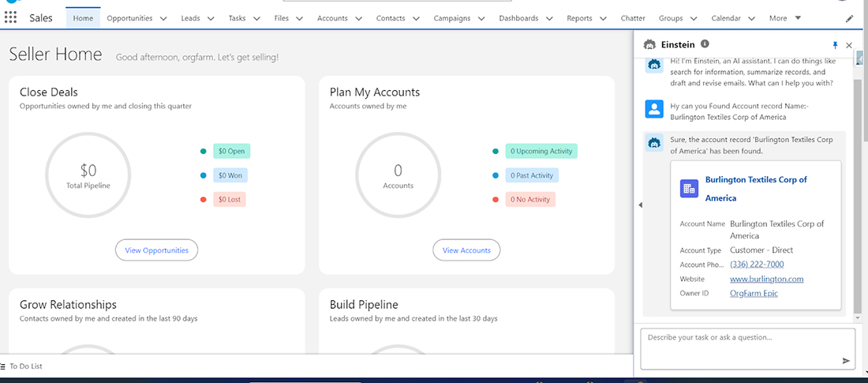Send the Einstein message with arrow icon
The width and height of the screenshot is (868, 383).
pos(846,360)
